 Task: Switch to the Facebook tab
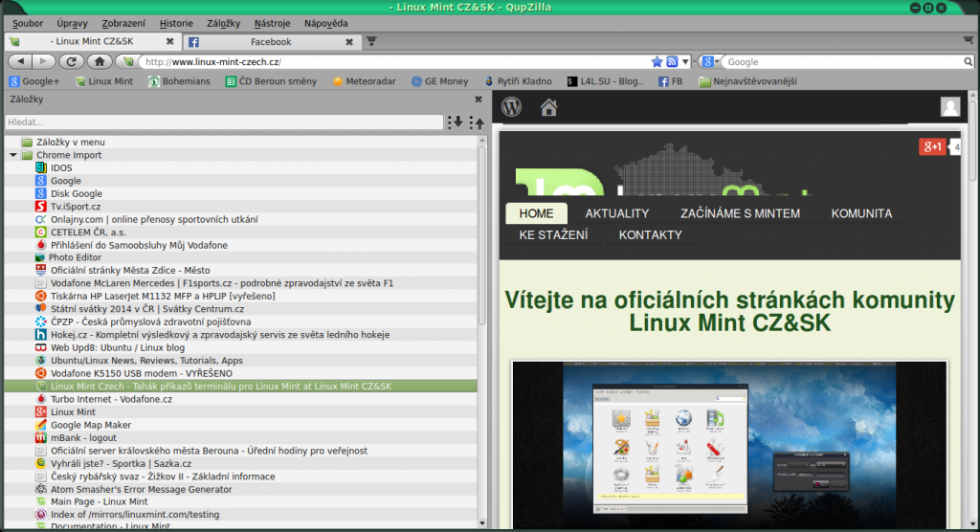271,42
